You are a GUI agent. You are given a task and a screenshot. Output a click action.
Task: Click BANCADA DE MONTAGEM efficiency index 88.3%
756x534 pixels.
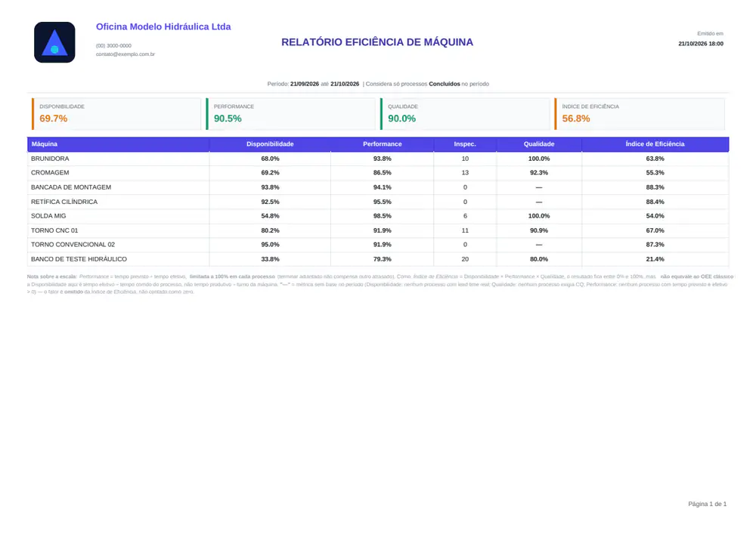click(655, 187)
